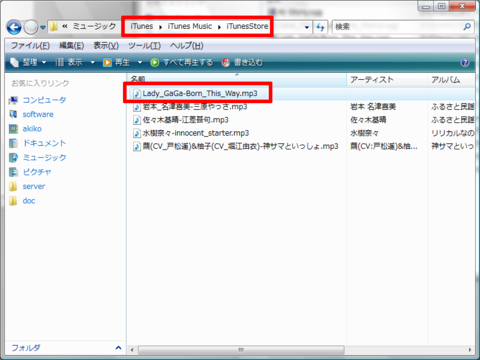Expand arrow after iTunes breadcrumb
480x360 pixels.
[160, 27]
